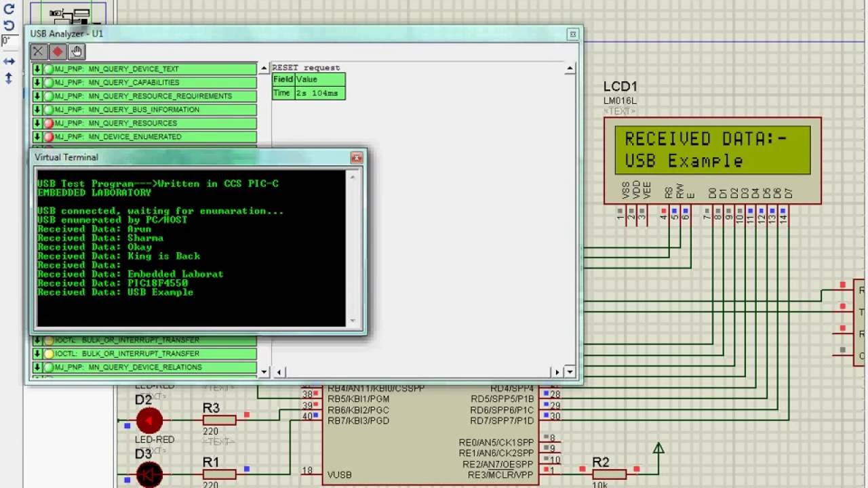The height and width of the screenshot is (488, 868).
Task: Click the clear (X) button in USB Analyzer
Action: click(39, 52)
